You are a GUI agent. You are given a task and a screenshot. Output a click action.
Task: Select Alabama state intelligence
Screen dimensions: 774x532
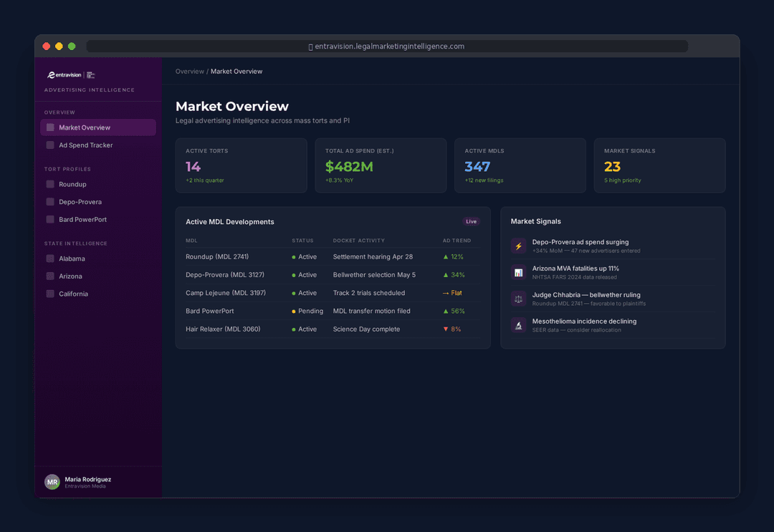pyautogui.click(x=98, y=258)
